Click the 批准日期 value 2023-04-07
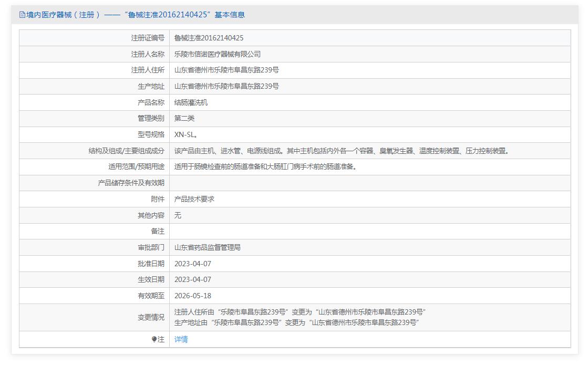The image size is (588, 366). point(193,264)
